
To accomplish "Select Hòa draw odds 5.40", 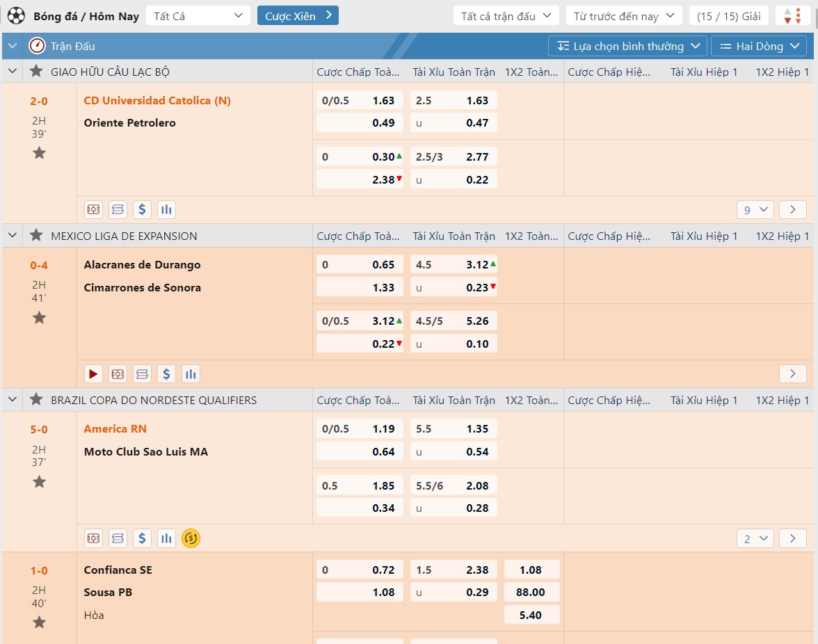I will tap(532, 615).
